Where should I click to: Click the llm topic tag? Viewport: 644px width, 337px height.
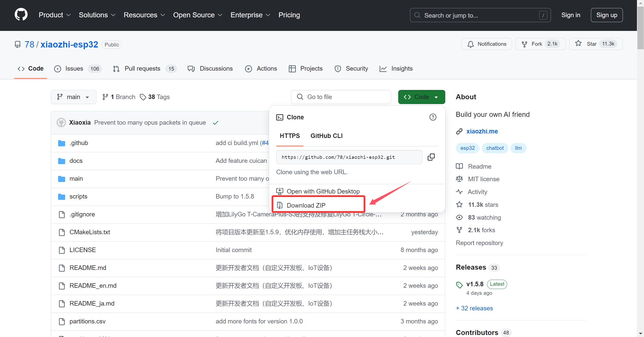(x=518, y=148)
